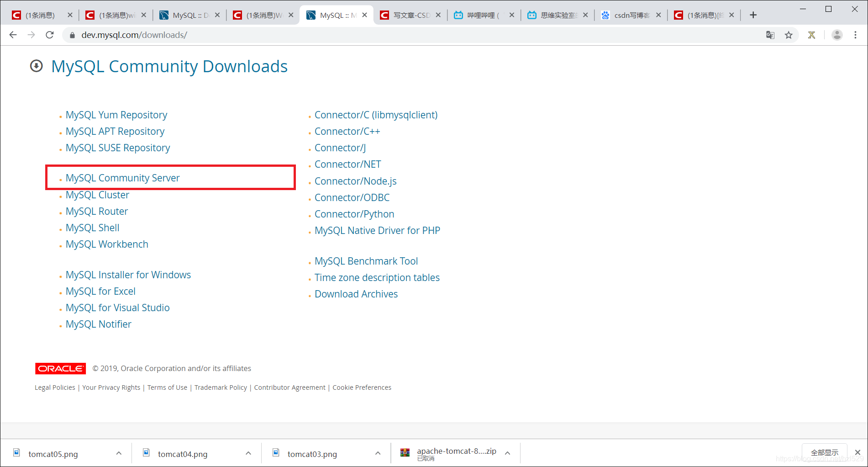Open Cookie Preferences footer link
868x467 pixels.
coord(362,387)
